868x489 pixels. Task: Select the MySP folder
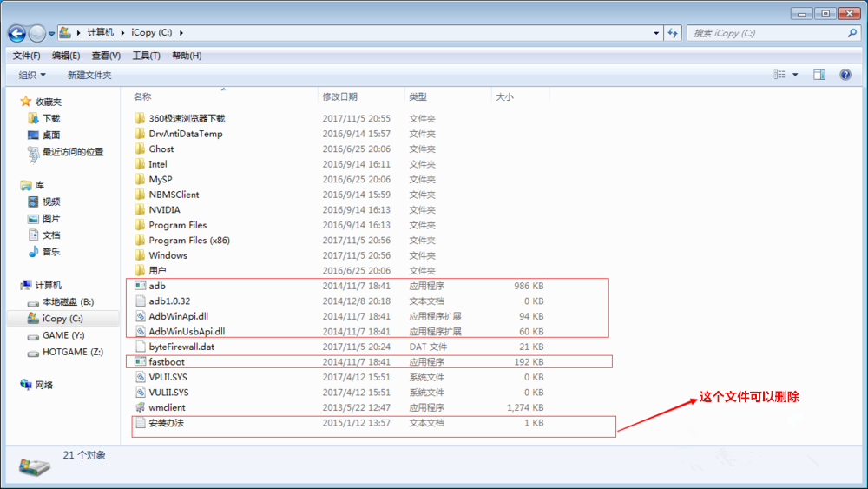coord(161,180)
